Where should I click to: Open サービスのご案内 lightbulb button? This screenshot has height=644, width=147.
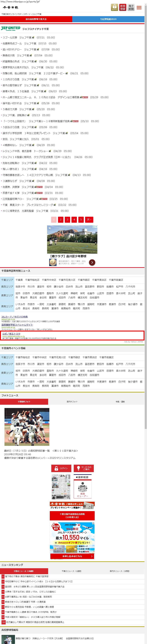pyautogui.click(x=84, y=468)
